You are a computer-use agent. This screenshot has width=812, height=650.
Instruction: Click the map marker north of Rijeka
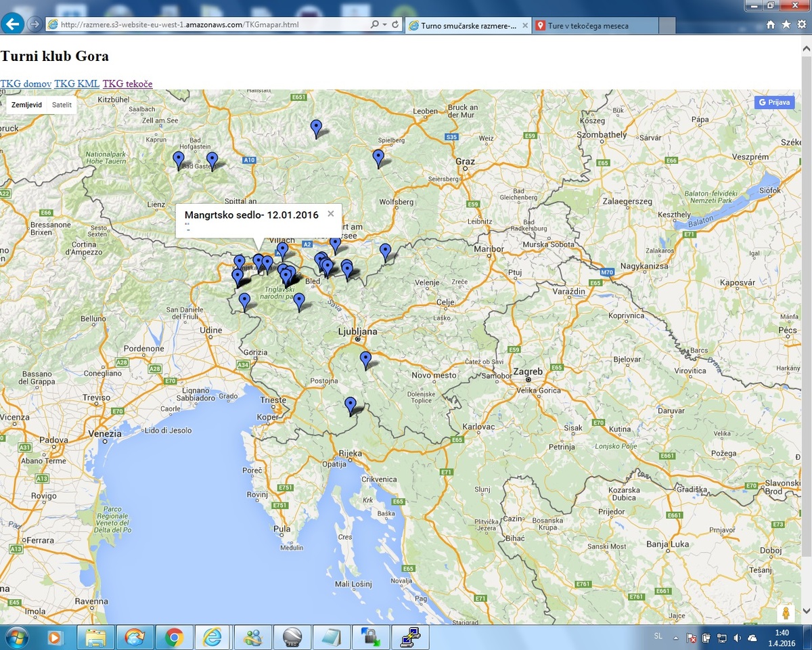click(x=350, y=404)
